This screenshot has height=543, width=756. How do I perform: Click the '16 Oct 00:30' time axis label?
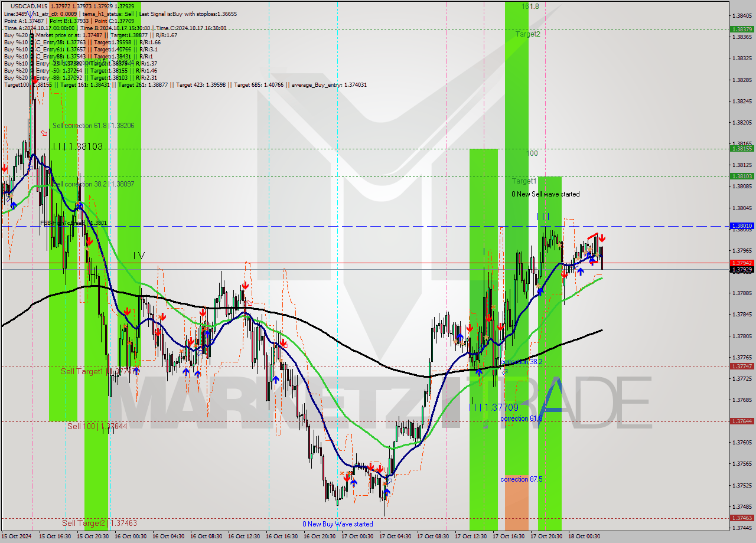pyautogui.click(x=130, y=537)
